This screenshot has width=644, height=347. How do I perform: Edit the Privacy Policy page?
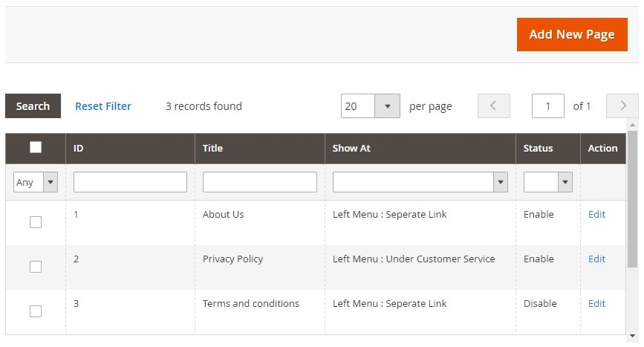596,259
